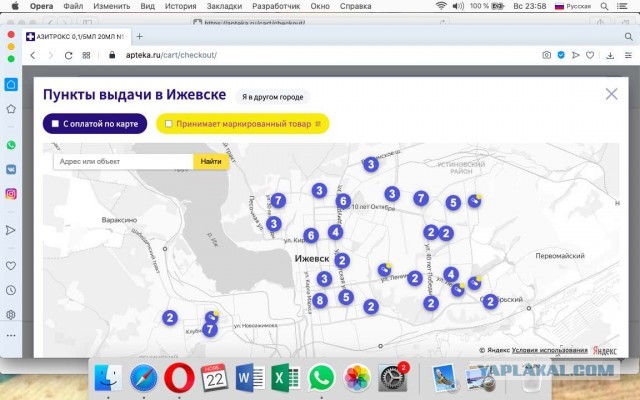Open System Preferences from the Dock

391,378
